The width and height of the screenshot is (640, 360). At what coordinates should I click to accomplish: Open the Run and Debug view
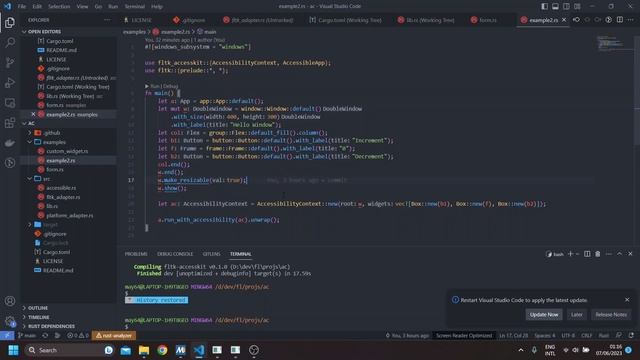point(10,82)
